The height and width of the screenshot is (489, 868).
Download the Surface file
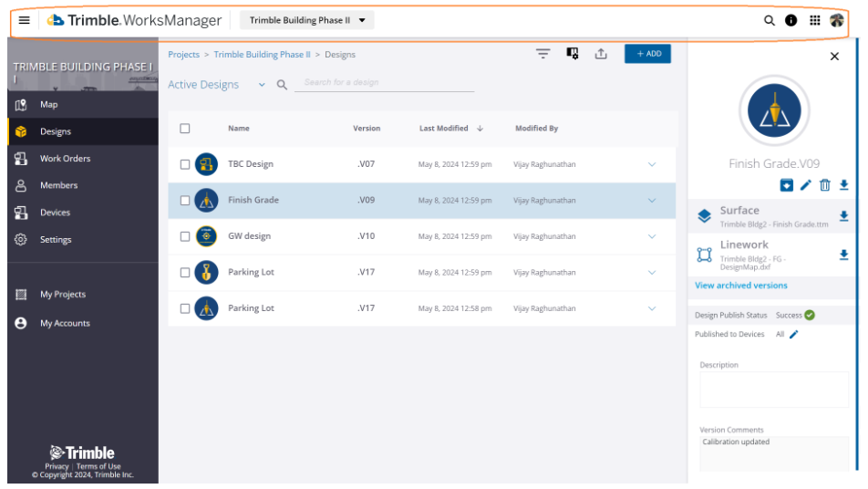coord(843,216)
